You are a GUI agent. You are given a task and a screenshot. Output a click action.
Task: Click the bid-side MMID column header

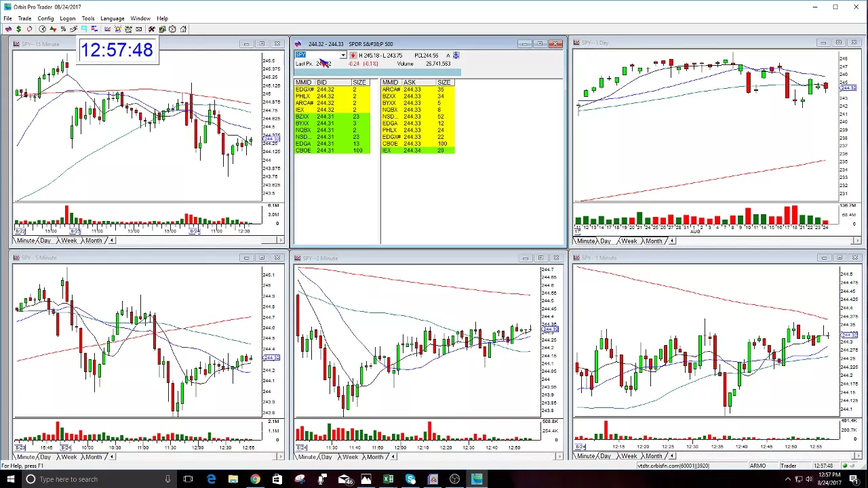303,83
